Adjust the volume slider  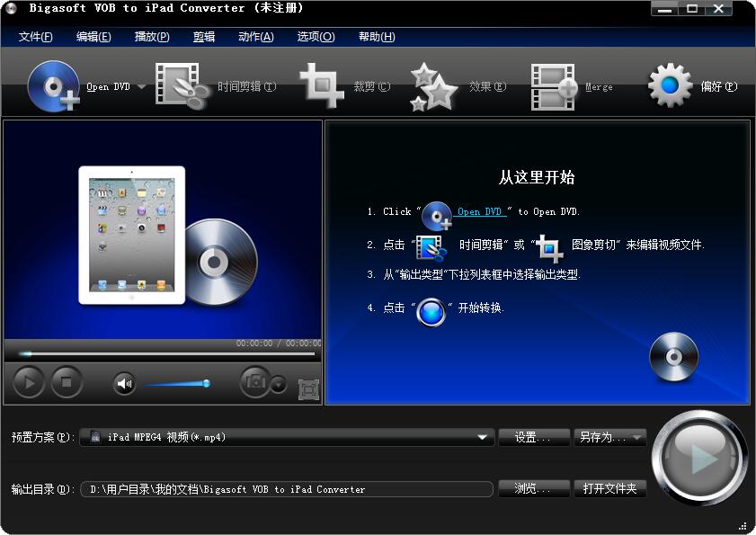point(177,384)
